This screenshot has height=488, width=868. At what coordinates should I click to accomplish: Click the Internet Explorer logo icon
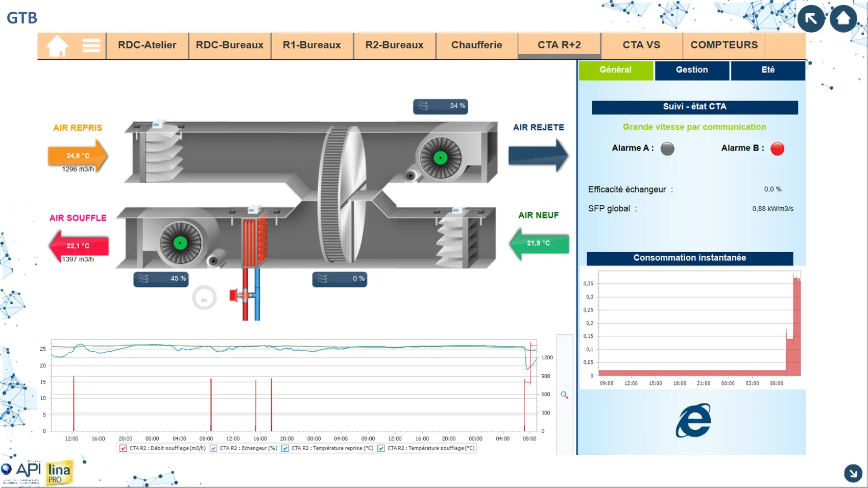(x=693, y=421)
